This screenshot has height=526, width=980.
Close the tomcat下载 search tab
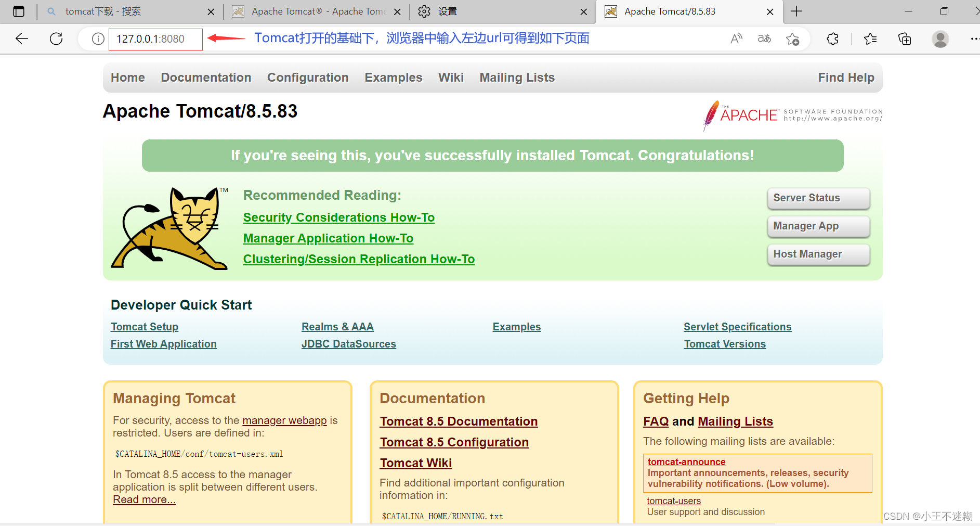(x=211, y=11)
